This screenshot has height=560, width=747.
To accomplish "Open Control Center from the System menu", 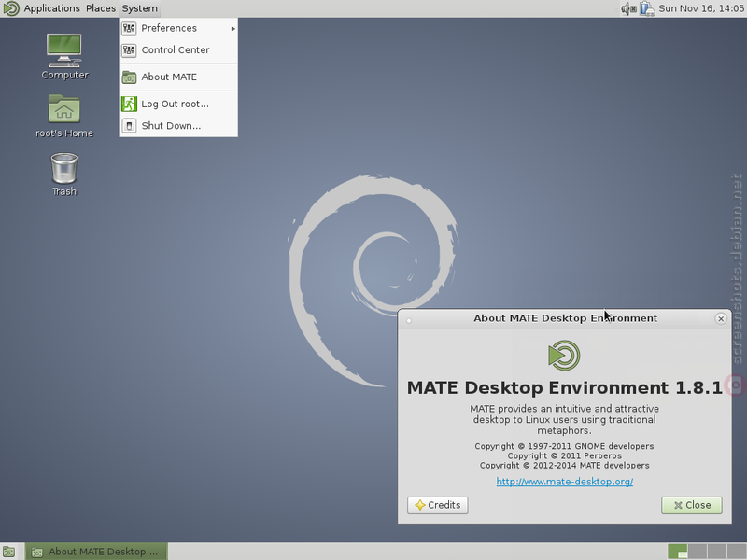I will click(178, 50).
